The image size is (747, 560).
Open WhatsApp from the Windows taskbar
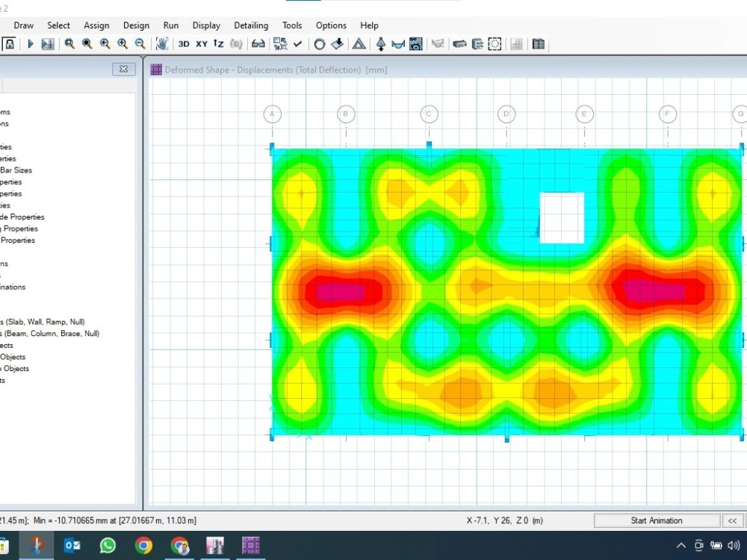pyautogui.click(x=108, y=545)
